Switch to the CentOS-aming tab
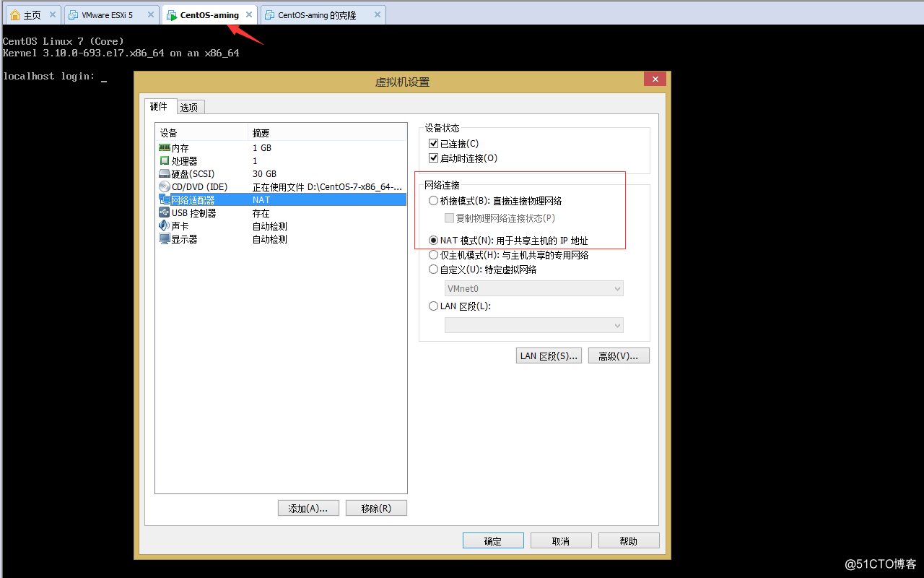This screenshot has width=924, height=578. 209,14
